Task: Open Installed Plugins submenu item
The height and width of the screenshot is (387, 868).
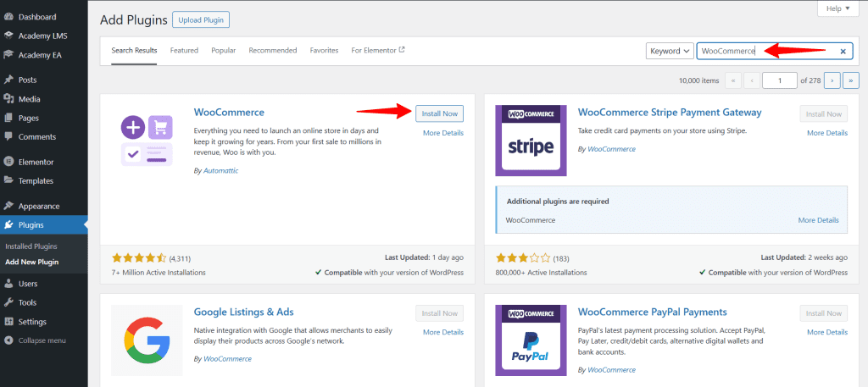Action: [x=31, y=246]
